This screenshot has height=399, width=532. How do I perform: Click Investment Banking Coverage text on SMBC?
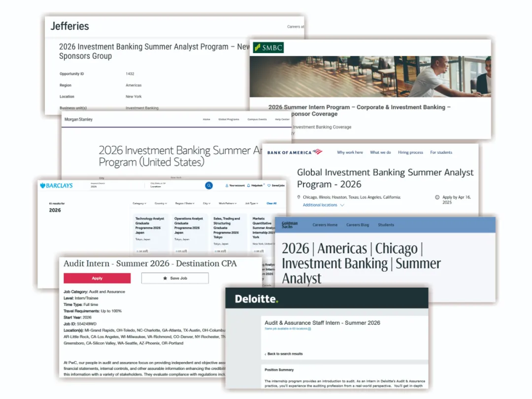coord(322,127)
